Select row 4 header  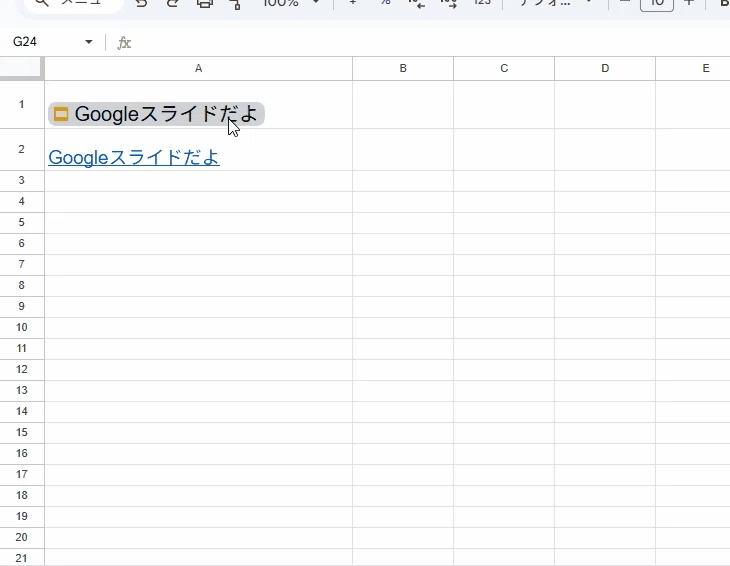(22, 202)
